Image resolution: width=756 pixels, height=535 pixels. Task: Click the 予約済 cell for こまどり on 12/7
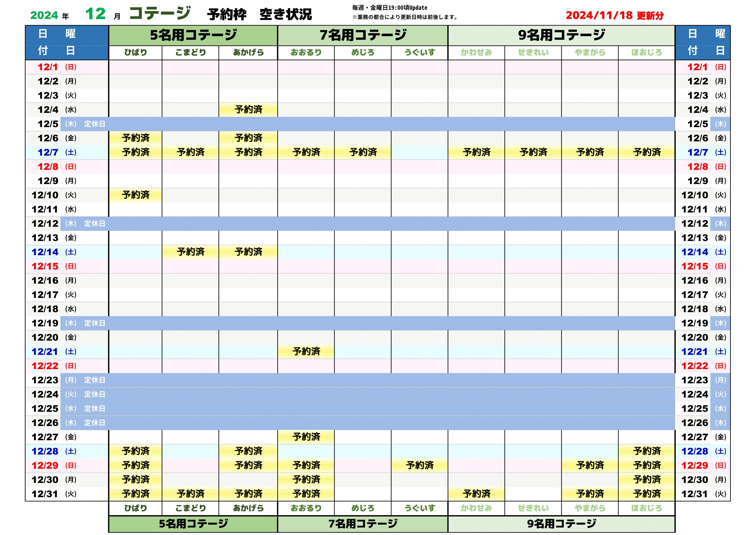(190, 152)
